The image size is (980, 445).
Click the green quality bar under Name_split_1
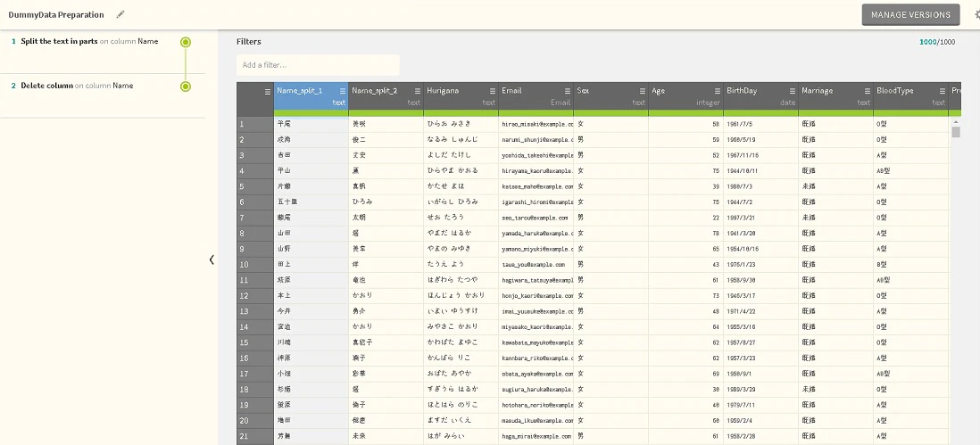point(311,112)
